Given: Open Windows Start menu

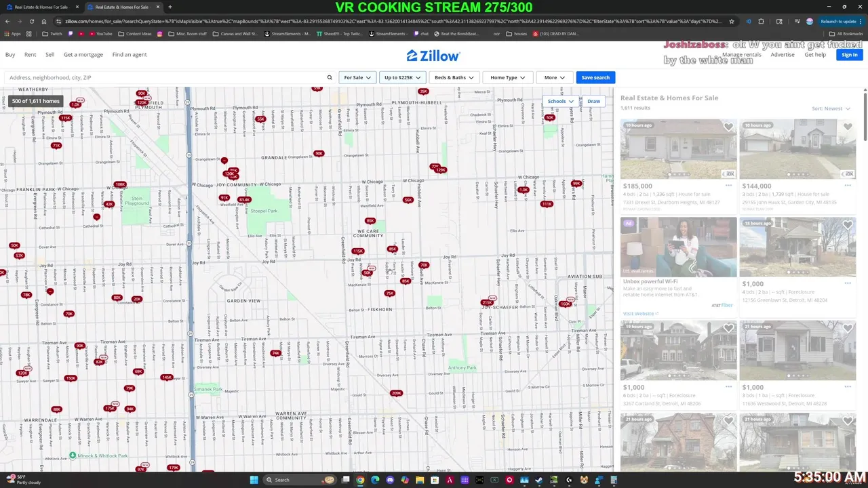Looking at the screenshot, I should coord(254,480).
